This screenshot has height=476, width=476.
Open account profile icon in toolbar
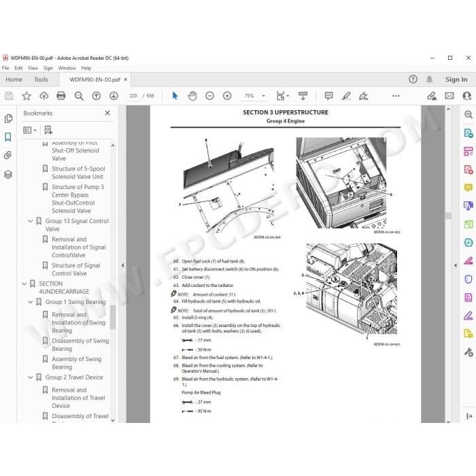tap(467, 96)
